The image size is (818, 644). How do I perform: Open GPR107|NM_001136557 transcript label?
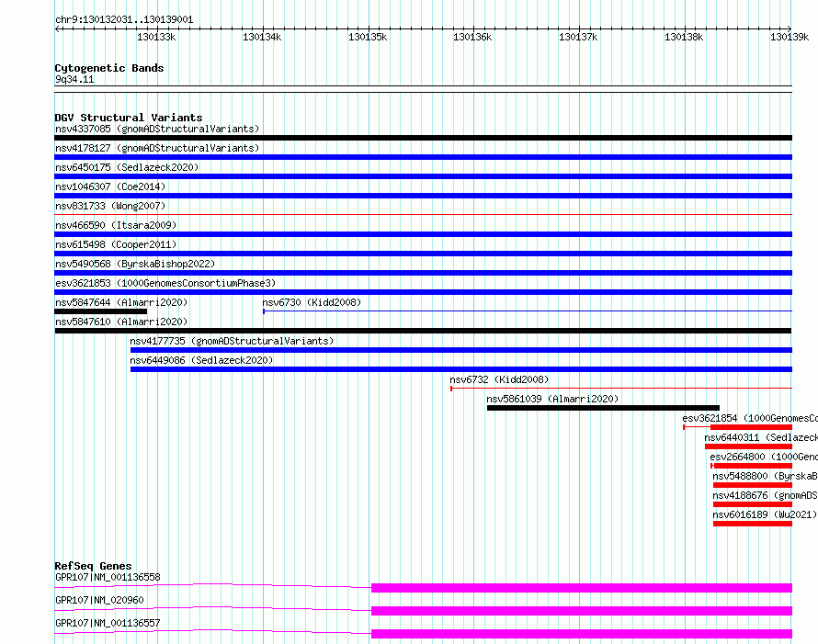click(x=108, y=623)
